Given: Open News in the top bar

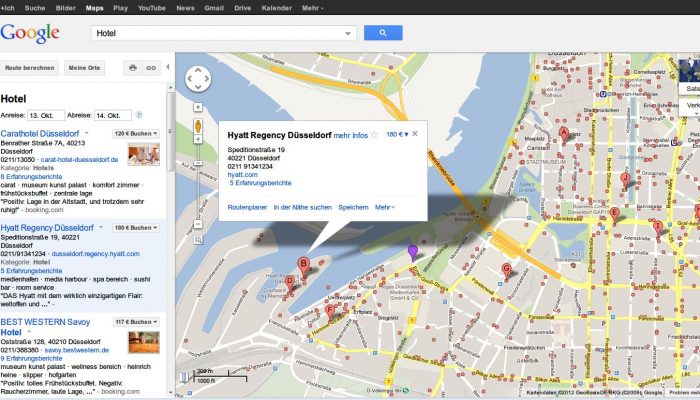Looking at the screenshot, I should (185, 8).
